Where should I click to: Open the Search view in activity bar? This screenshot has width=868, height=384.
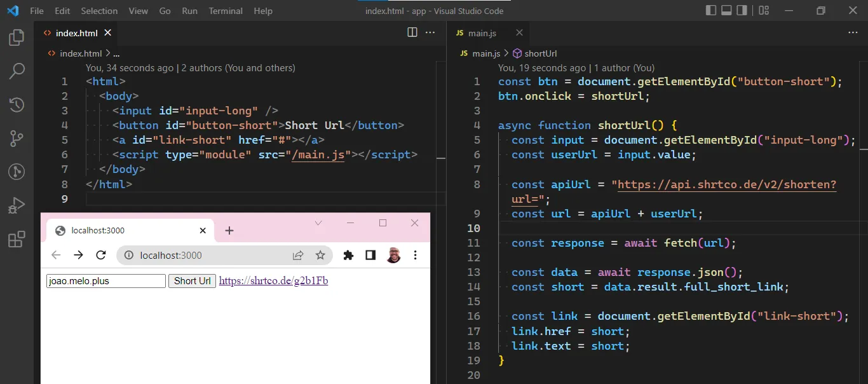pyautogui.click(x=17, y=71)
